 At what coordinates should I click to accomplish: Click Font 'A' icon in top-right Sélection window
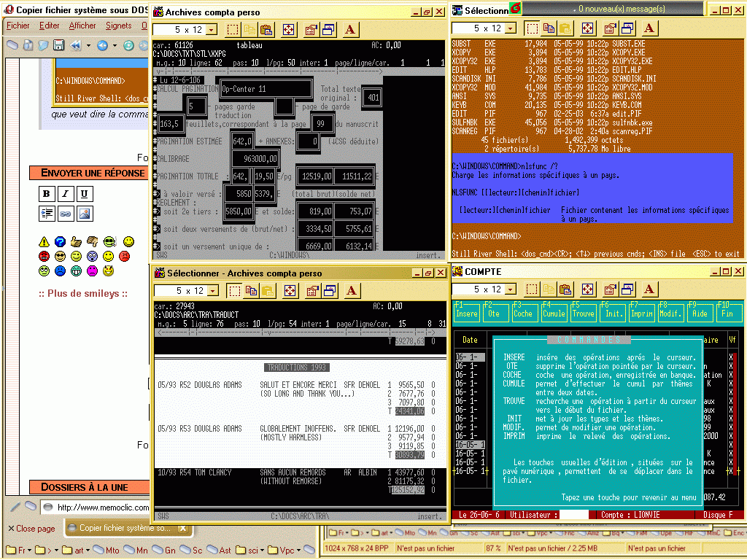click(649, 28)
